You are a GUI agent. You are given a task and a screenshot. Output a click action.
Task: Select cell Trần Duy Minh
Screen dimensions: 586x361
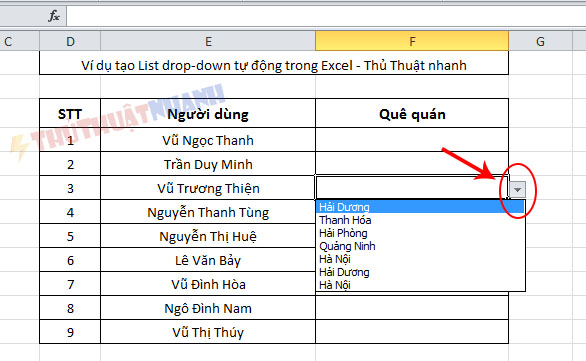coord(208,164)
